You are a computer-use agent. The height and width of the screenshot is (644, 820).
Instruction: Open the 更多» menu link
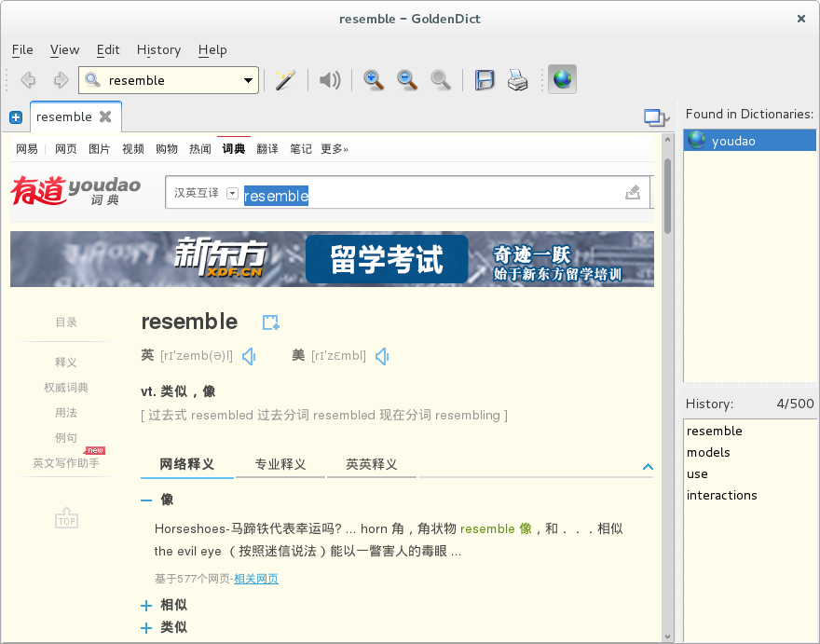coord(335,149)
